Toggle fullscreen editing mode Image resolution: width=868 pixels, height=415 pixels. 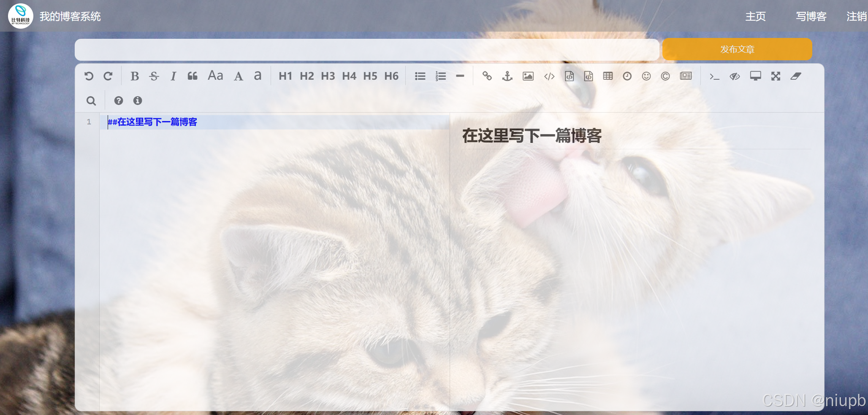pos(776,76)
